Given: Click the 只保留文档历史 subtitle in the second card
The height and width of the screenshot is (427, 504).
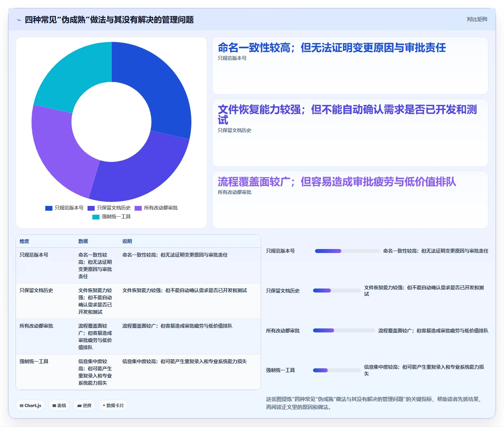Looking at the screenshot, I should tap(234, 130).
